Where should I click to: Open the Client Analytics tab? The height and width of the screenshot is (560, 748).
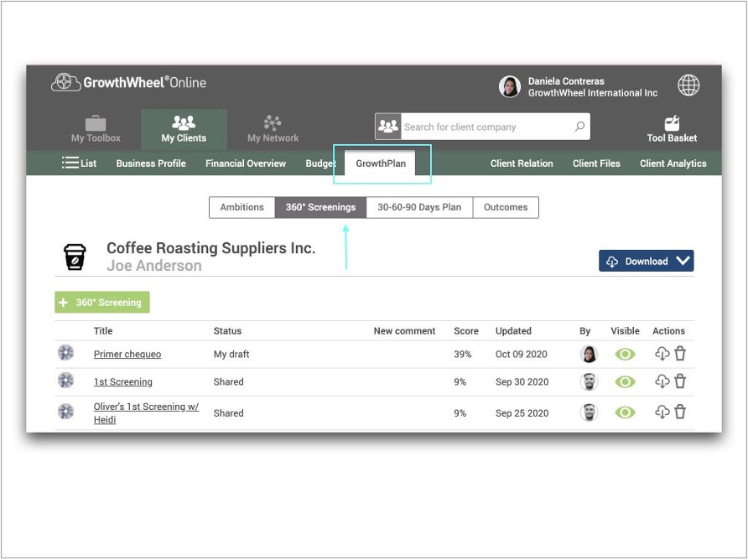pos(673,163)
